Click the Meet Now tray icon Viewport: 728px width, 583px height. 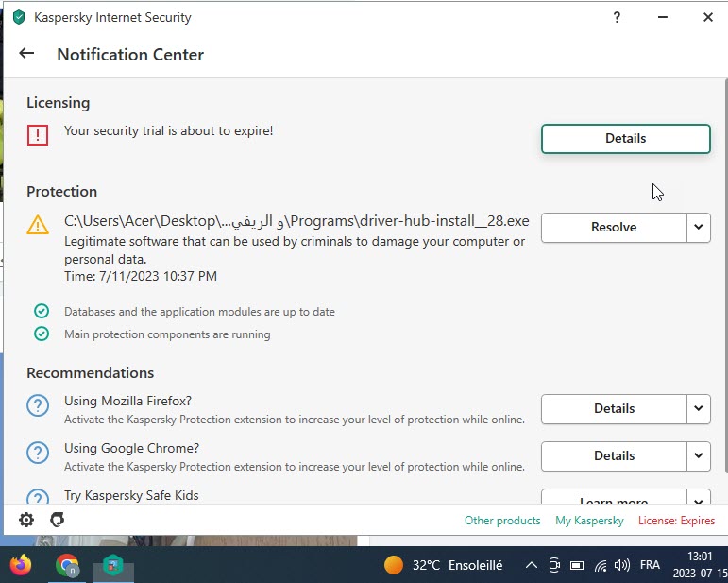pos(554,565)
